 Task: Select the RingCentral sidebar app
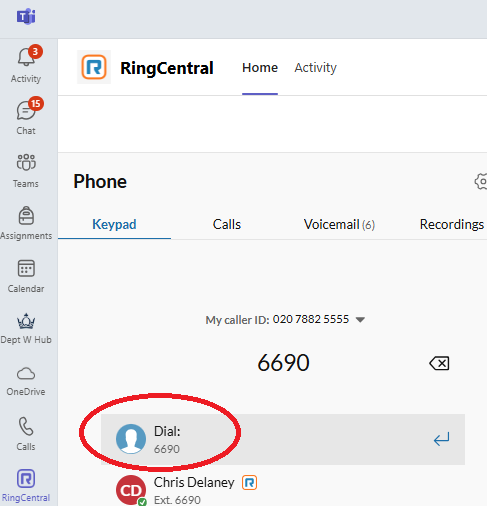click(26, 485)
